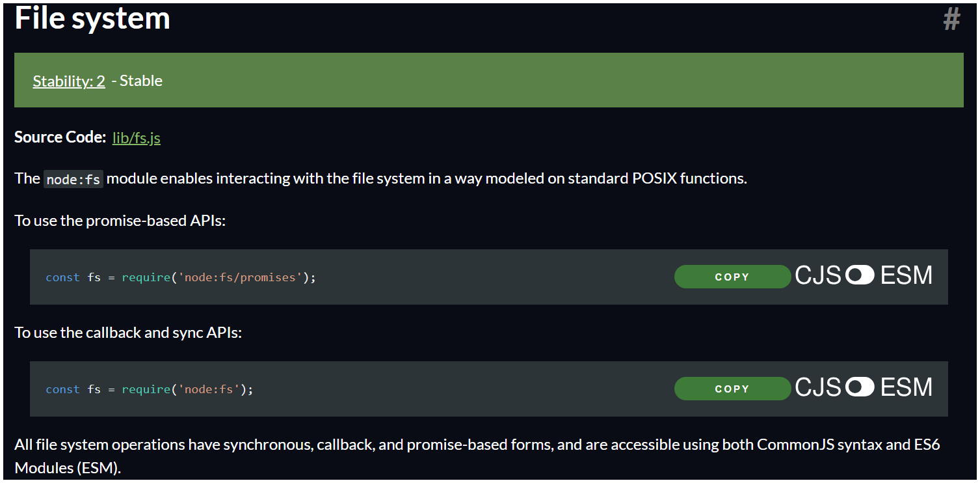Click the require keyword in the callback snippet

click(x=146, y=389)
